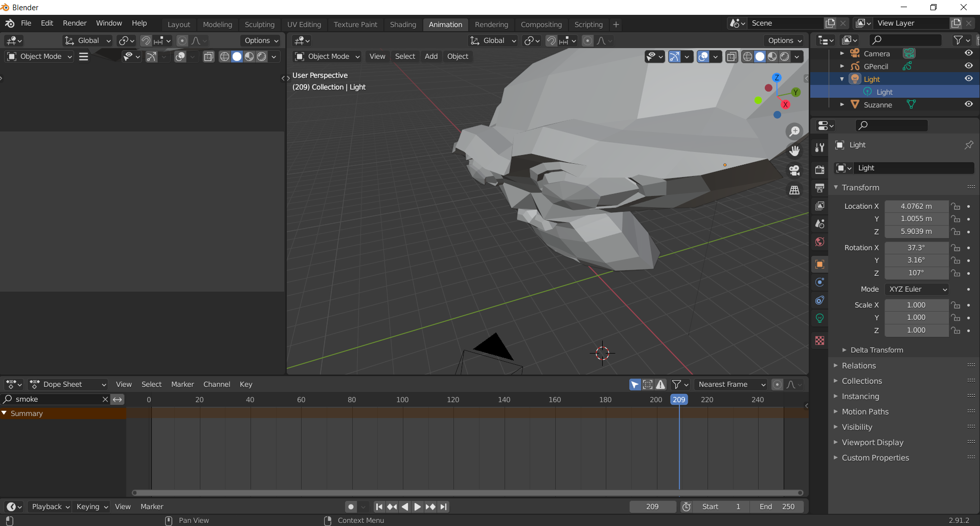
Task: Click the timeline horizontal scrollbar
Action: [x=467, y=493]
